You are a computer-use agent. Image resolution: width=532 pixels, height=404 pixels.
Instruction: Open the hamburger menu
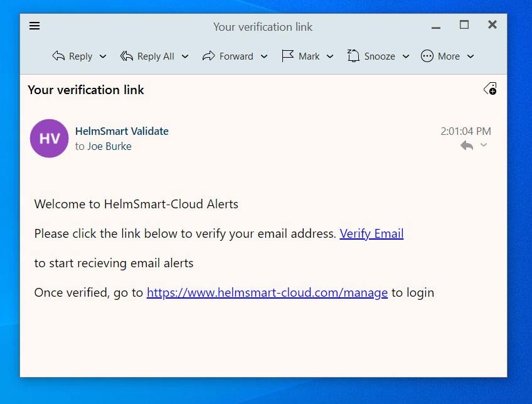[x=35, y=26]
